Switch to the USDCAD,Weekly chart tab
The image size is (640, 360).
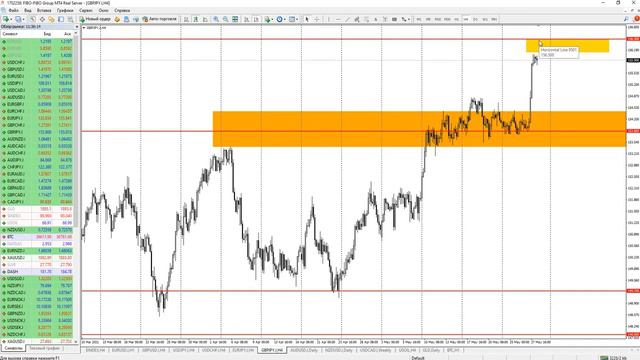(376, 350)
